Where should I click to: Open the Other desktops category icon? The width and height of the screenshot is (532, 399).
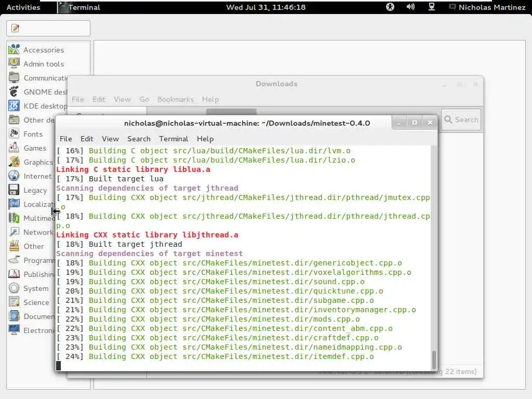14,120
